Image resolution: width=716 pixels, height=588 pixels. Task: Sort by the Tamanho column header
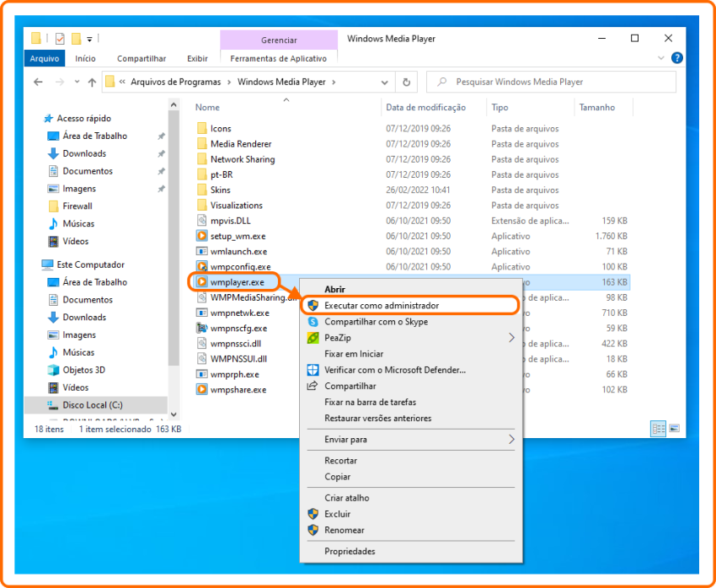tap(597, 107)
